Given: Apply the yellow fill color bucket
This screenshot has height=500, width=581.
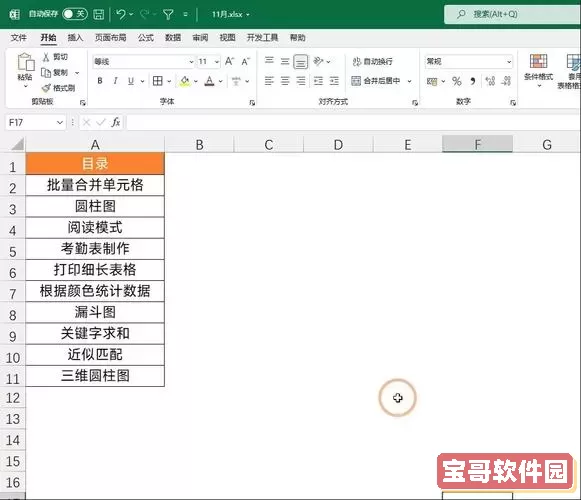Looking at the screenshot, I should click(185, 81).
